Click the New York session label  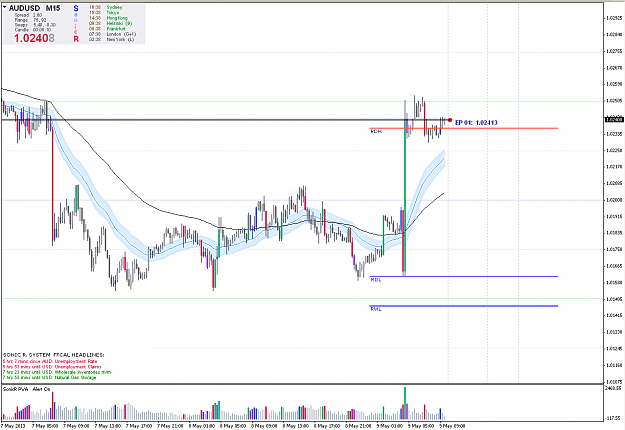pyautogui.click(x=120, y=39)
